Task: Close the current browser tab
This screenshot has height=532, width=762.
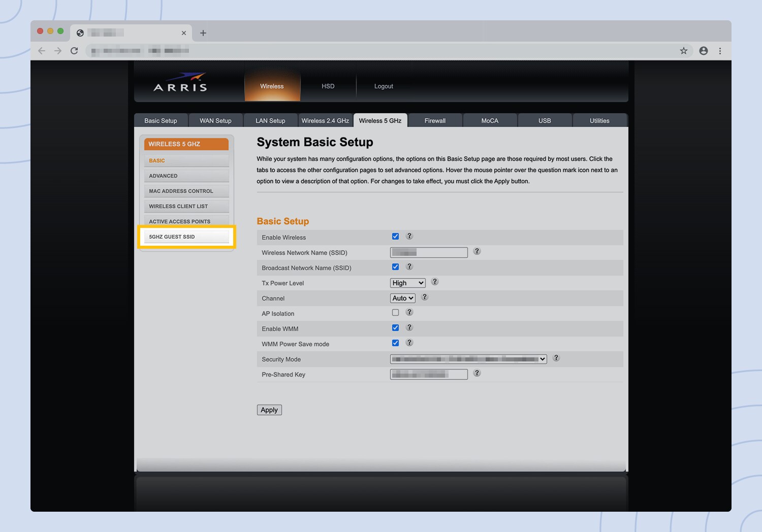Action: (184, 33)
